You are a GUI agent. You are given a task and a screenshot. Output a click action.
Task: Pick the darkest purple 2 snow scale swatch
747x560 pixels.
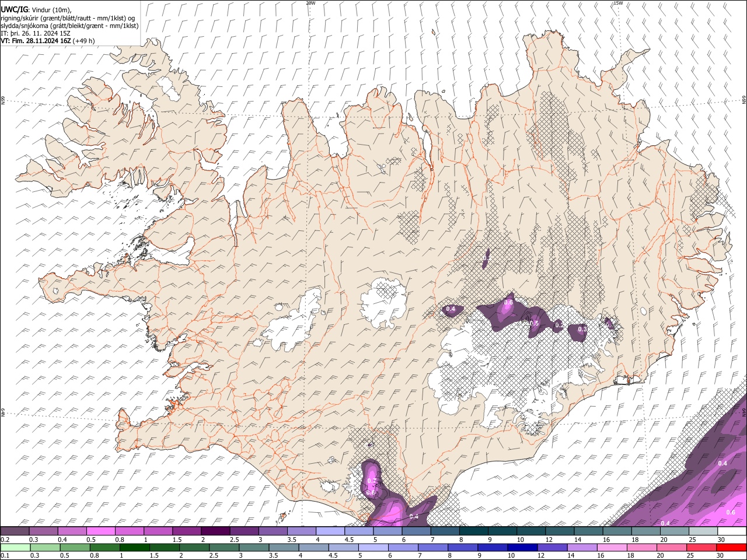click(x=215, y=531)
